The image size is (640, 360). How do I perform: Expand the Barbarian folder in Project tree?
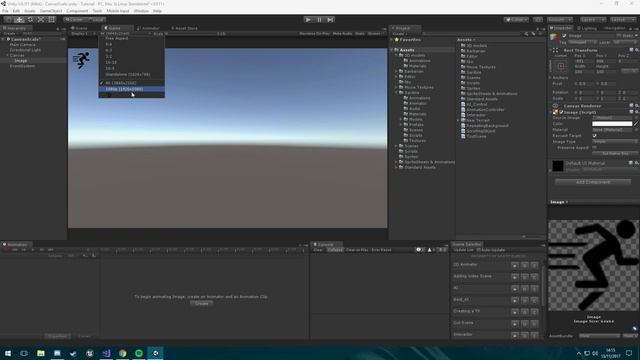pos(396,71)
